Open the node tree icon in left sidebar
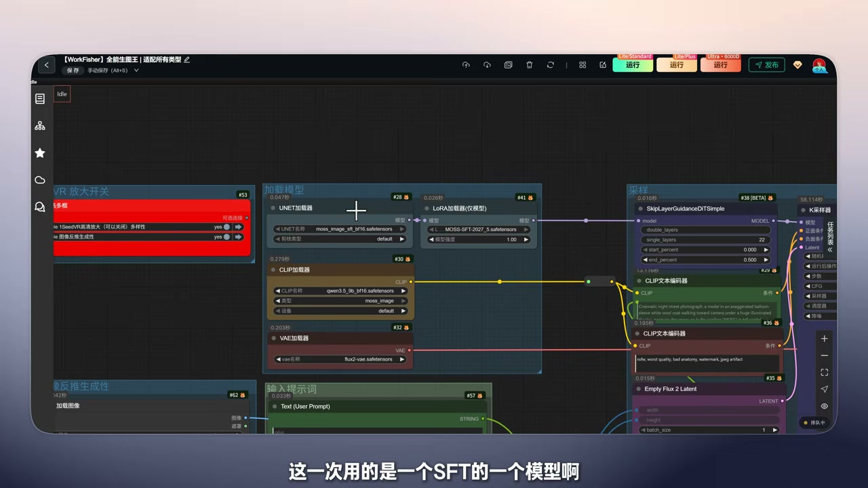Screen dimensions: 868x488 (x=40, y=126)
